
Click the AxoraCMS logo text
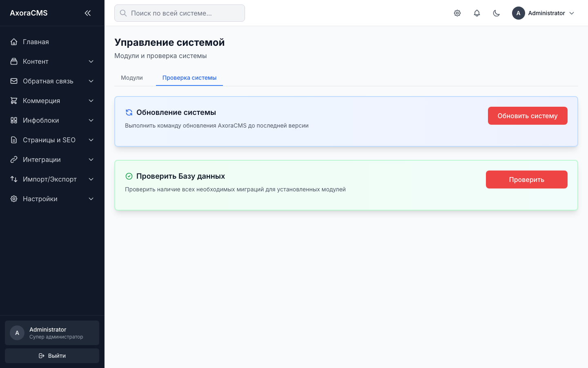tap(29, 13)
